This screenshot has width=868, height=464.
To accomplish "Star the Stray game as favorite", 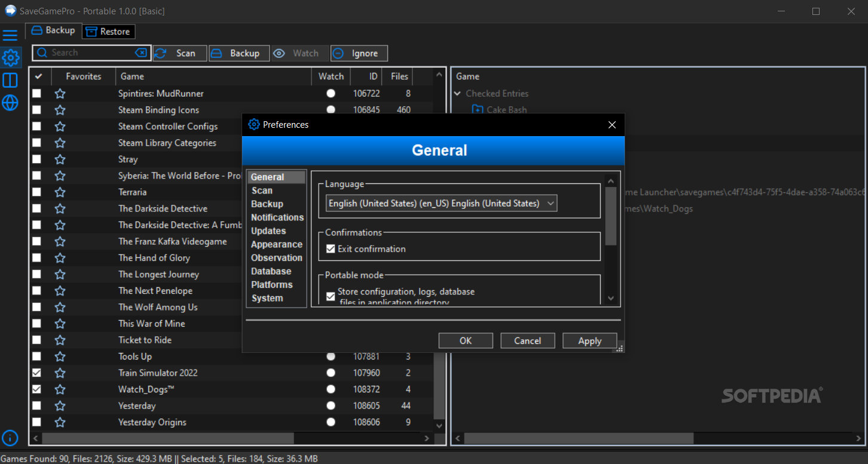I will tap(60, 159).
